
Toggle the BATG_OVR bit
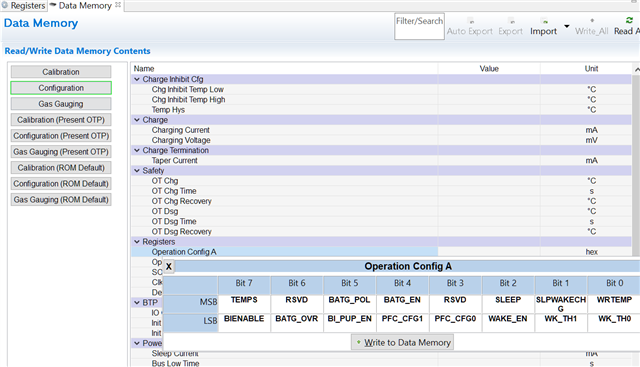tap(297, 323)
